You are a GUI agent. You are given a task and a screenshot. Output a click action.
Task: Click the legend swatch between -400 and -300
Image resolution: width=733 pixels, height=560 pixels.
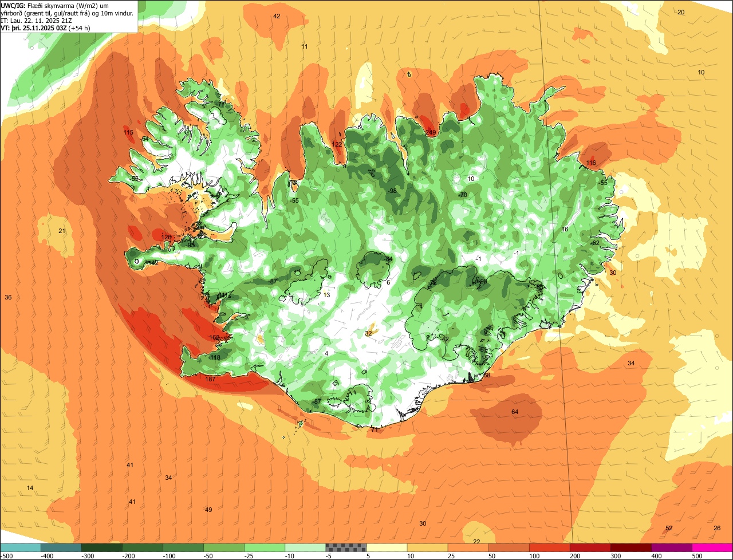coord(61,547)
